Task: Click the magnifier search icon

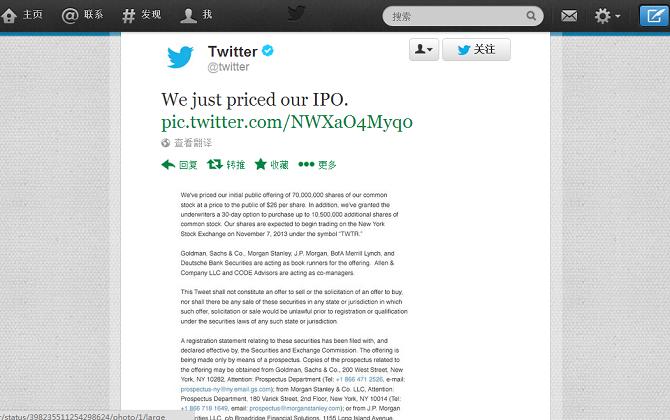Action: [x=531, y=16]
